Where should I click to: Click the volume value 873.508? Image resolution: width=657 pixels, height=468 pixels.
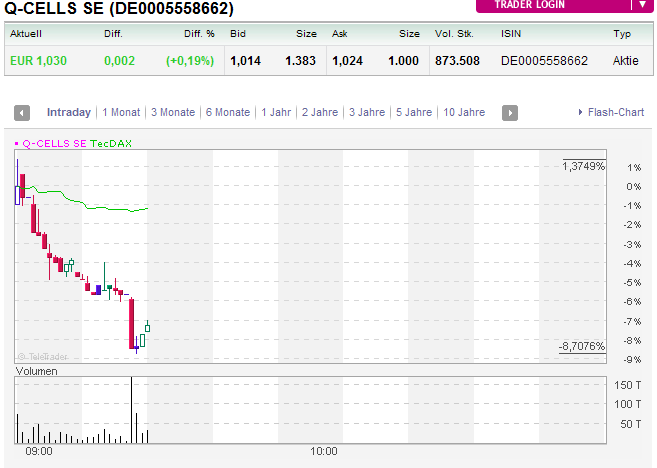[457, 61]
